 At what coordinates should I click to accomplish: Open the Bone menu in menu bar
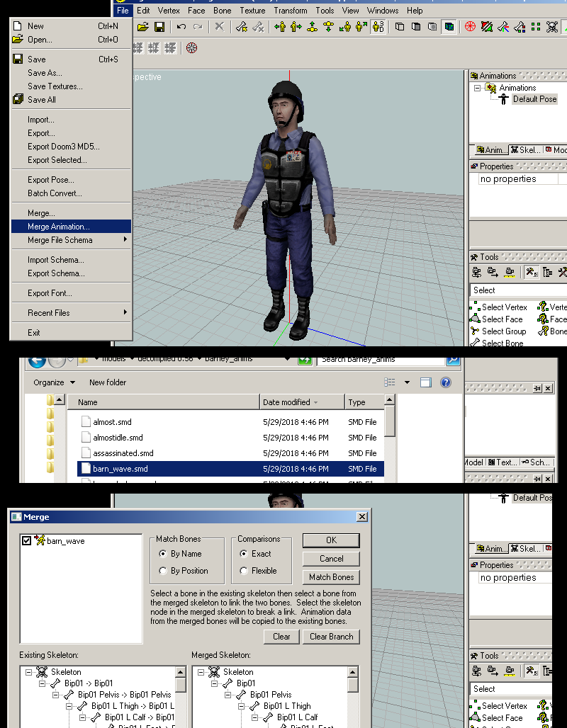coord(222,10)
